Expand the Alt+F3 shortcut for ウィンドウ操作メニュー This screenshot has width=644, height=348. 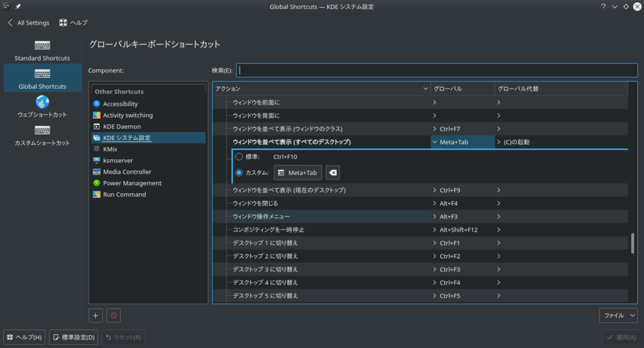[x=435, y=216]
